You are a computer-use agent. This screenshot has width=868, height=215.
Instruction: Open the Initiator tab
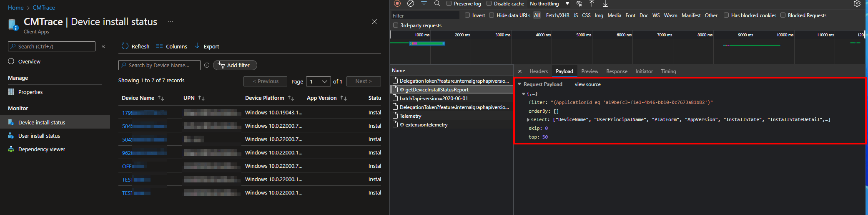tap(644, 71)
